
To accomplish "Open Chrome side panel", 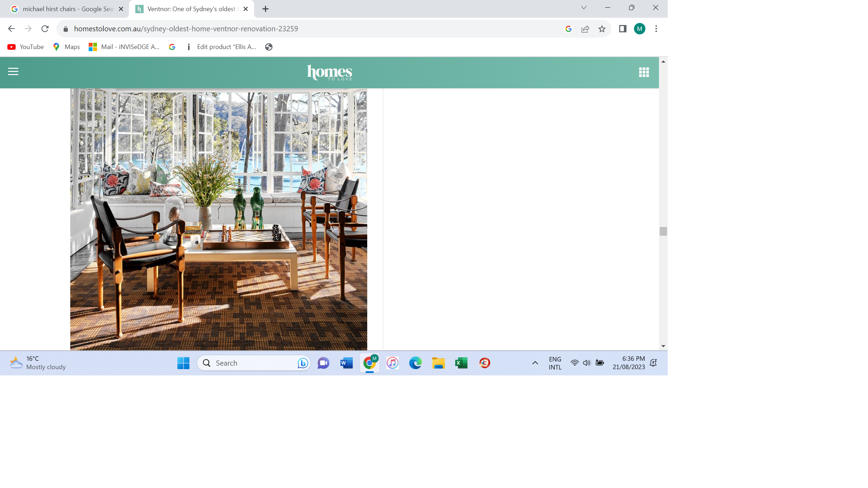I will pos(622,29).
